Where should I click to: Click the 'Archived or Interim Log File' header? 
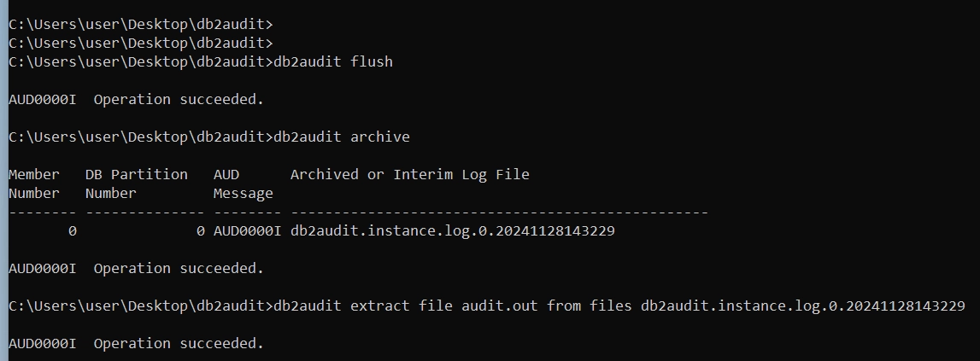pos(410,174)
